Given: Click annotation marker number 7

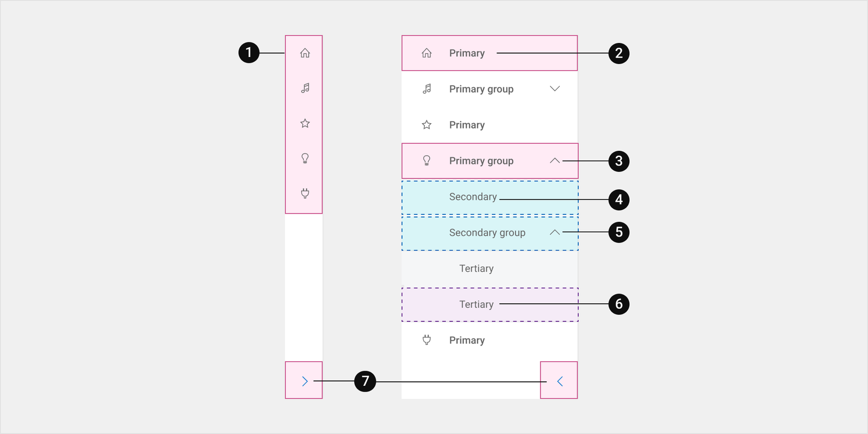Looking at the screenshot, I should tap(365, 381).
